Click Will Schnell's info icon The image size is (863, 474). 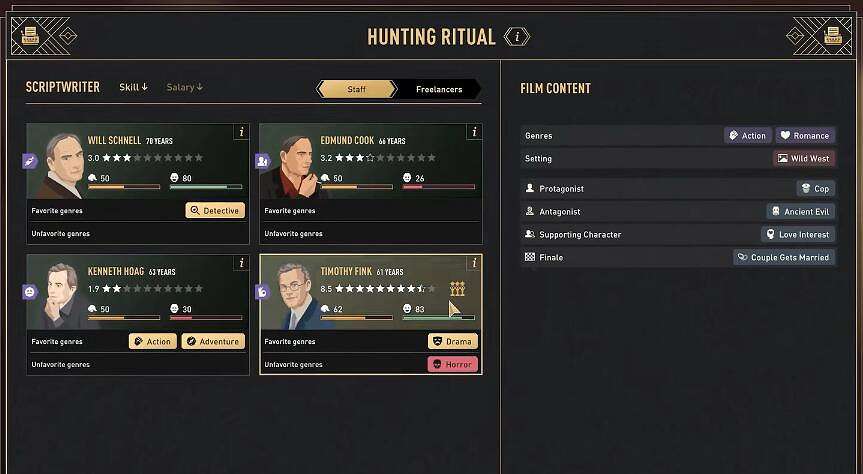click(240, 132)
